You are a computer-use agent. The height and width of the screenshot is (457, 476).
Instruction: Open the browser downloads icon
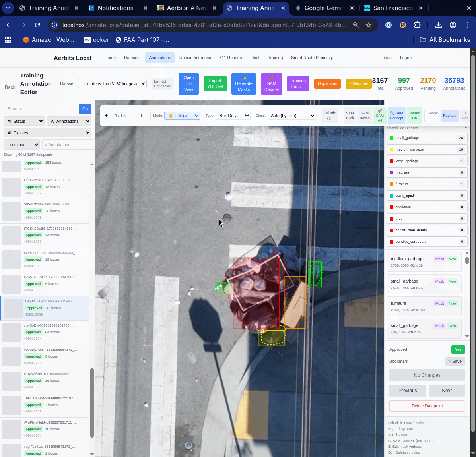438,25
